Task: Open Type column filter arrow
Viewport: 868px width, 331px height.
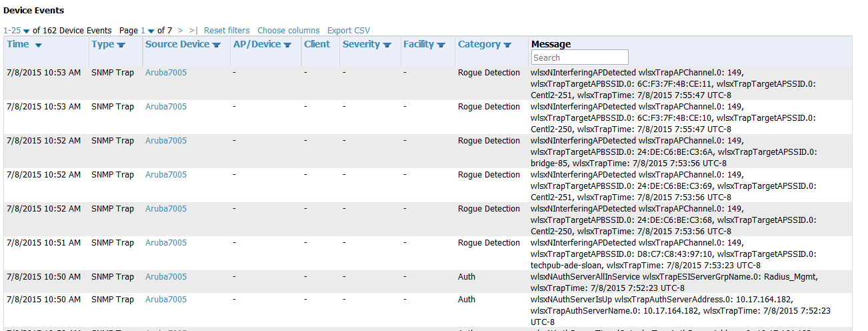Action: 121,45
